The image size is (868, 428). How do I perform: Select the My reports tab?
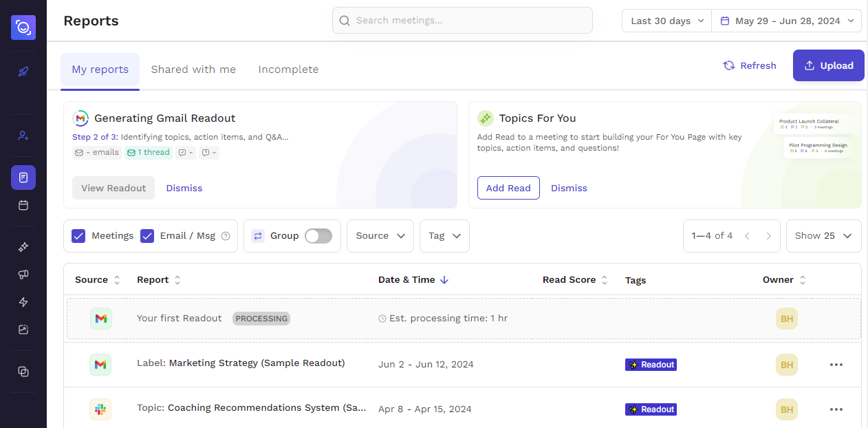click(100, 69)
